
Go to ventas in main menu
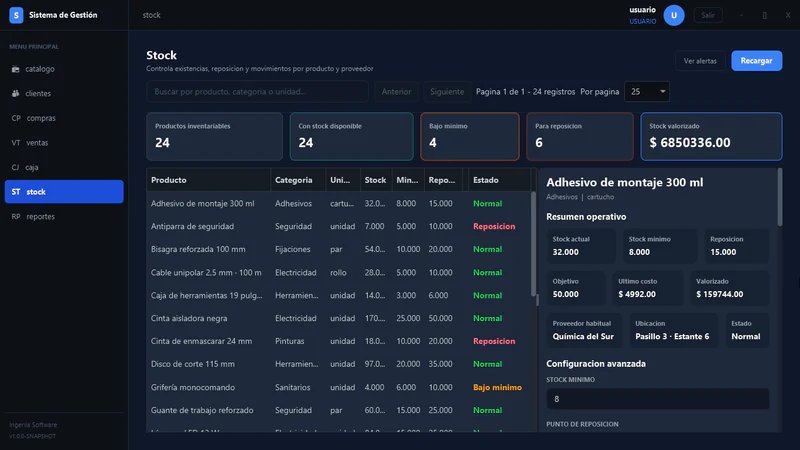64,142
